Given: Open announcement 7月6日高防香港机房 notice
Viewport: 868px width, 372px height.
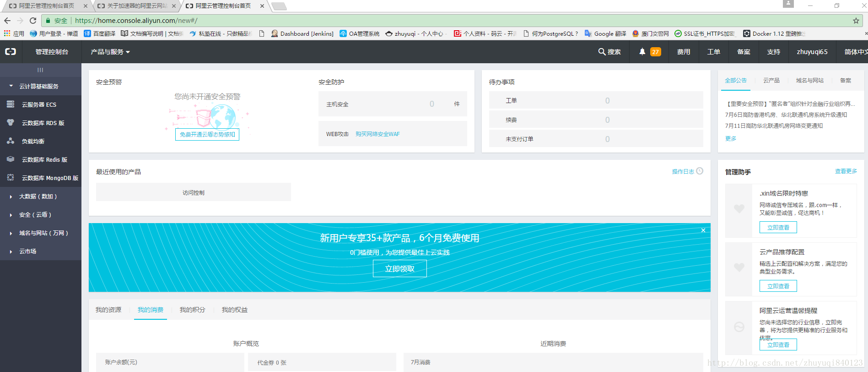Looking at the screenshot, I should (786, 115).
